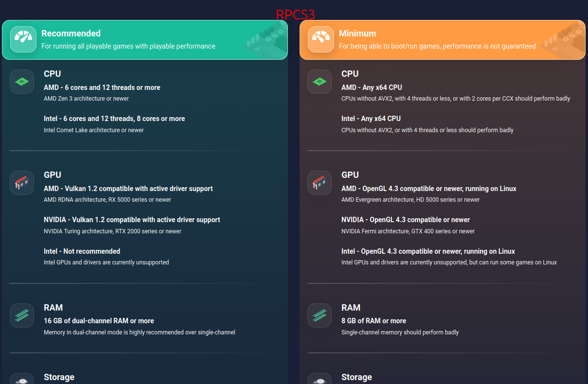Screen dimensions: 588x384
Task: Click 'NVIDIA - OpenGL 4.3 compatible or newer'
Action: pyautogui.click(x=406, y=220)
